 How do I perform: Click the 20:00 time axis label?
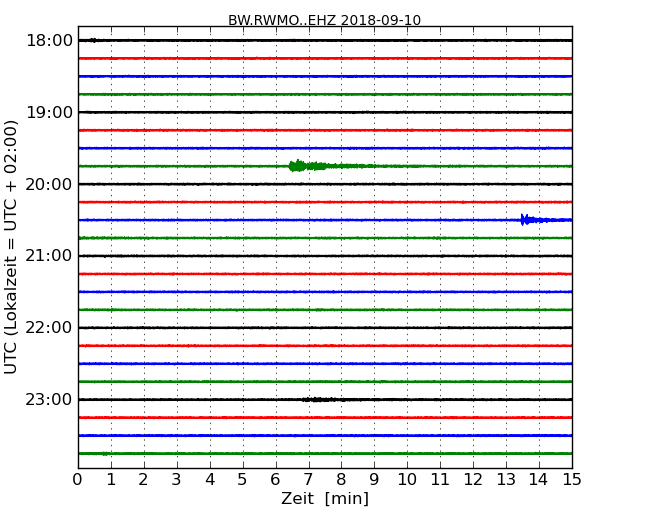(x=49, y=184)
